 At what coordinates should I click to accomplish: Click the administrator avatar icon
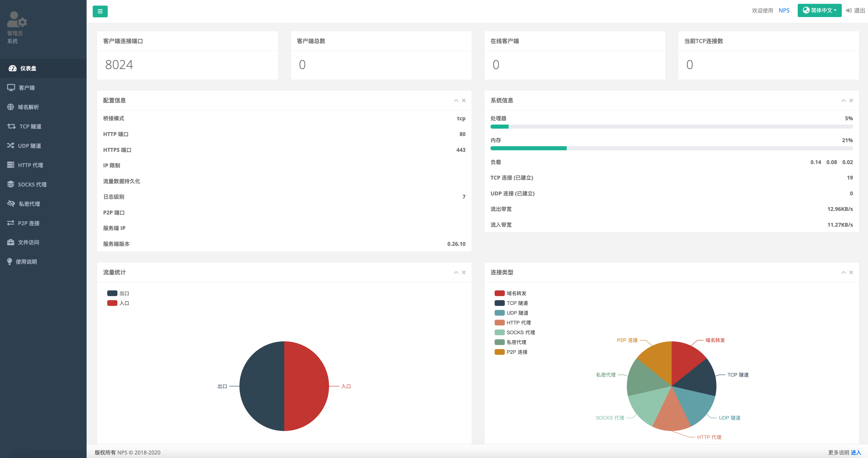coord(17,19)
